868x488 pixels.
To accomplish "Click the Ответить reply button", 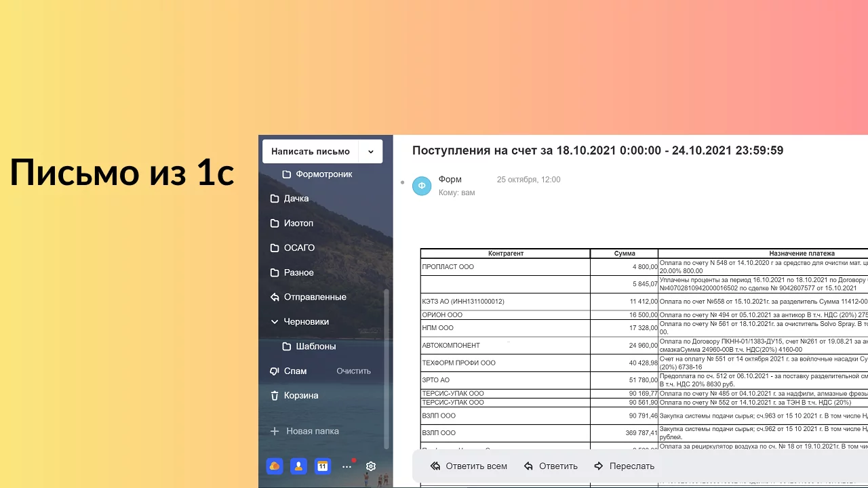I will tap(551, 466).
